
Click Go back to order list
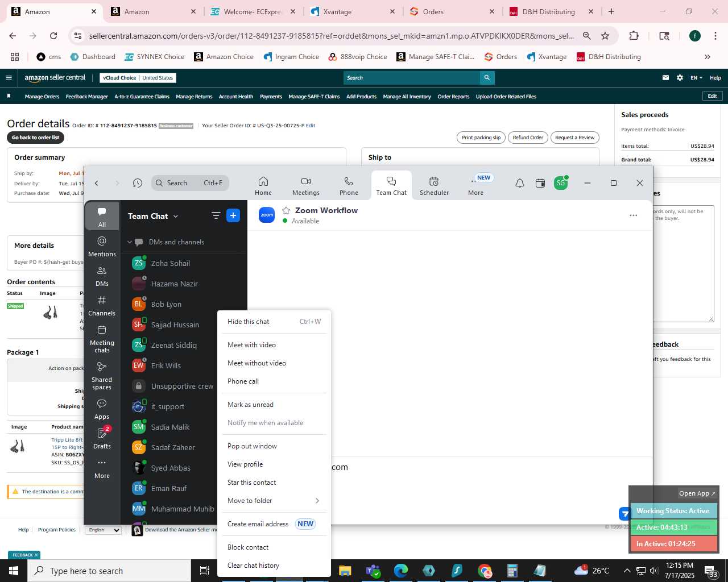tap(35, 138)
